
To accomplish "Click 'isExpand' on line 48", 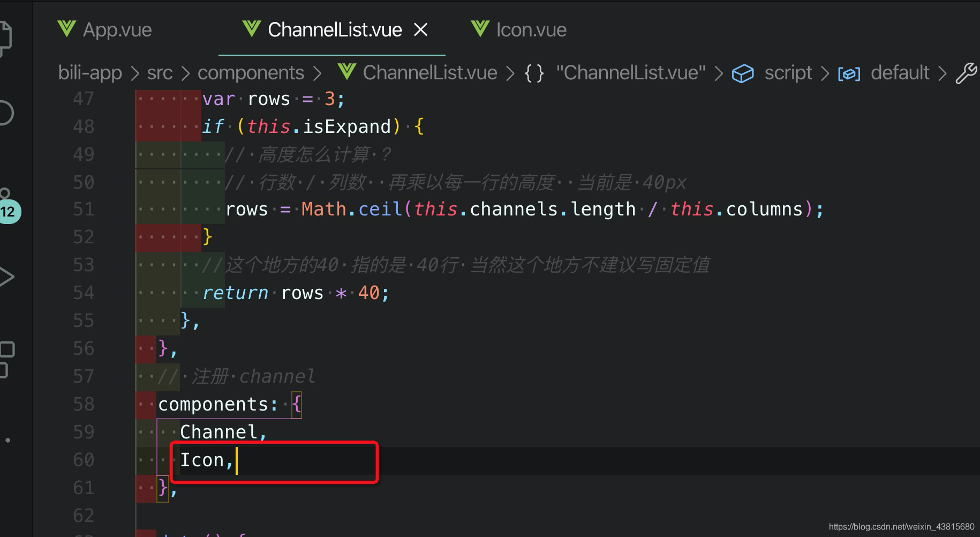I will coord(347,126).
